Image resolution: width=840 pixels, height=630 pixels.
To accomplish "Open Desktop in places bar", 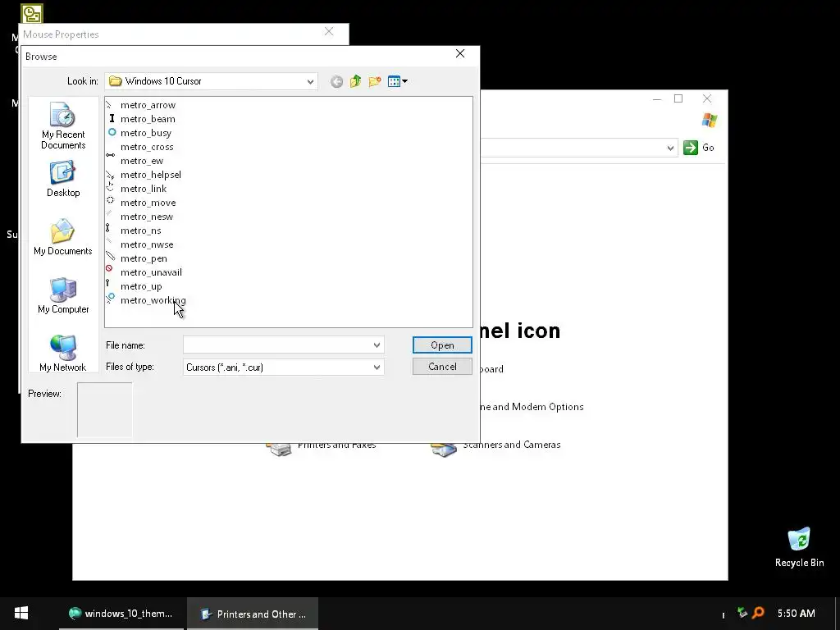I will click(63, 180).
